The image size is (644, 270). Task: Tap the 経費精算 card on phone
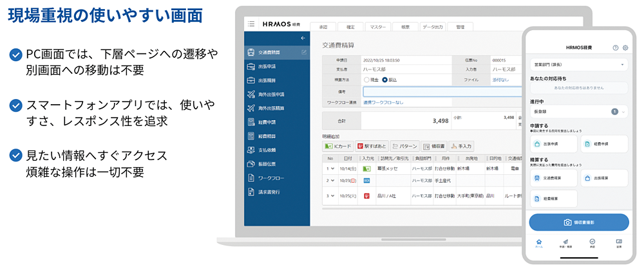pyautogui.click(x=554, y=198)
